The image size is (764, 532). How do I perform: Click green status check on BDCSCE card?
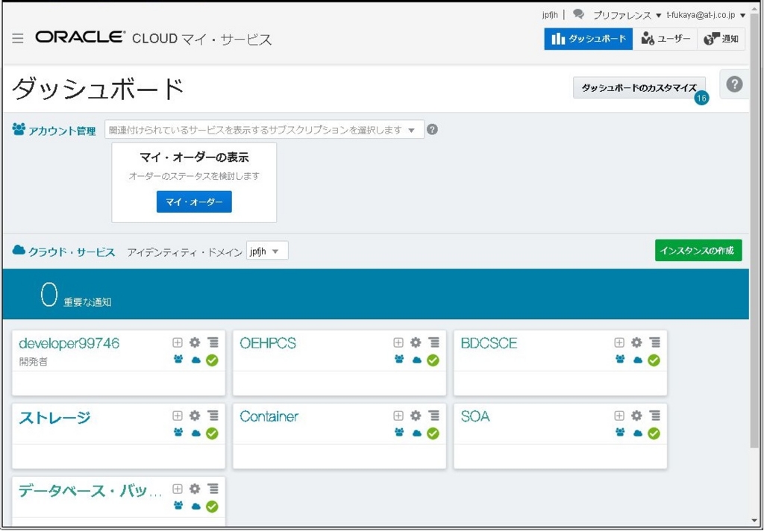(x=654, y=360)
